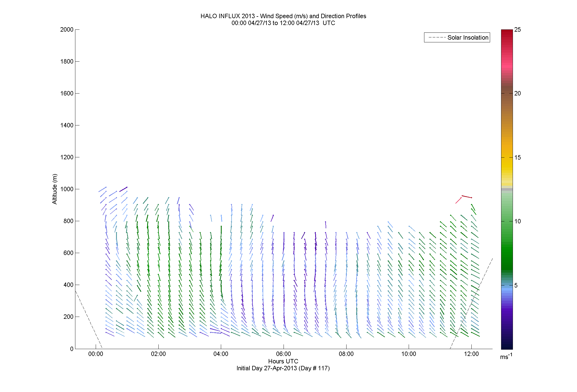Click the 00:00 time tick label
This screenshot has width=577, height=392.
[x=96, y=354]
